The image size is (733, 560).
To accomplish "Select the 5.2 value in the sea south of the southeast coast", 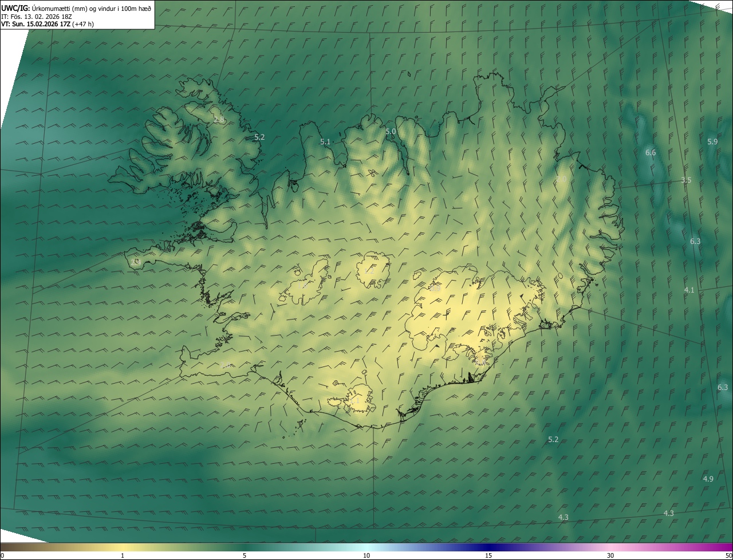I will click(x=553, y=439).
